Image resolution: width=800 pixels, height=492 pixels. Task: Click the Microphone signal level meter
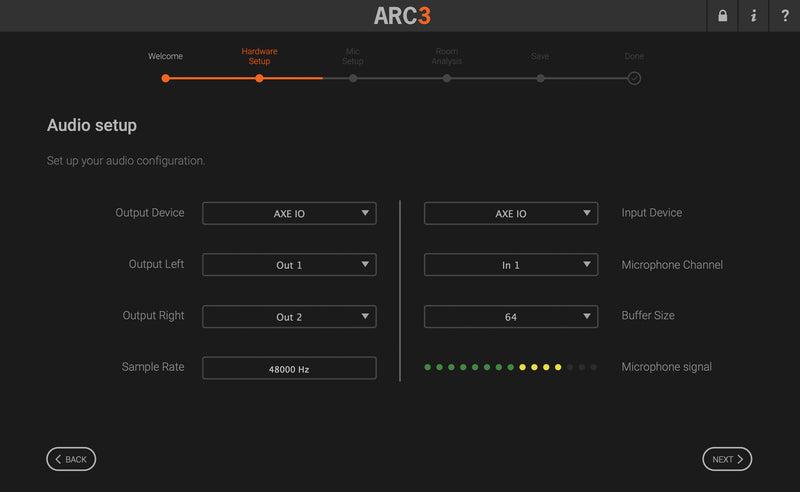(x=510, y=367)
